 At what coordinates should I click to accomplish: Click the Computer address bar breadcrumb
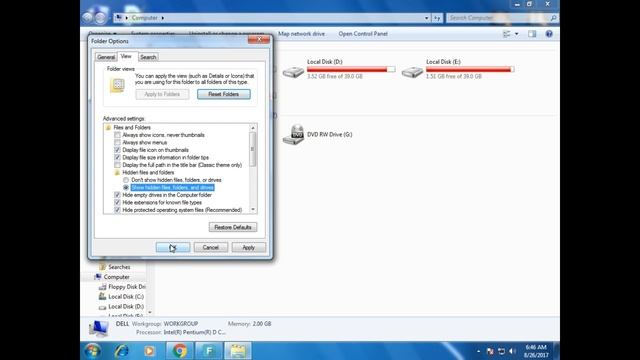pos(144,18)
